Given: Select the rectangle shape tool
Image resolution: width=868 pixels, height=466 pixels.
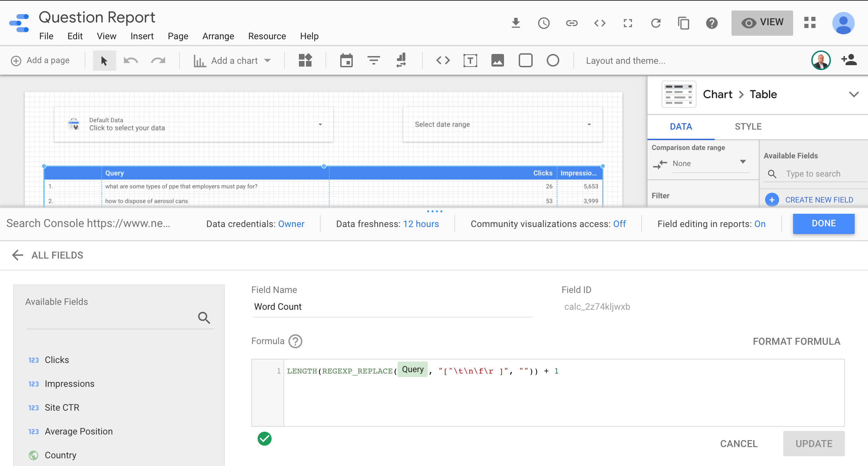Looking at the screenshot, I should coord(525,61).
